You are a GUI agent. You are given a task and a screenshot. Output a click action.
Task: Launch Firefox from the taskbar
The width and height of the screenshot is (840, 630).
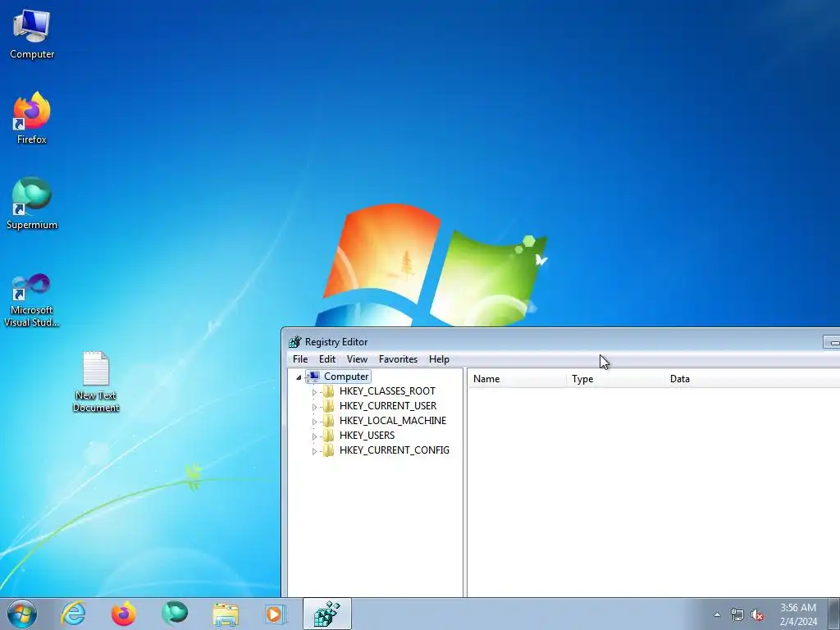point(123,614)
